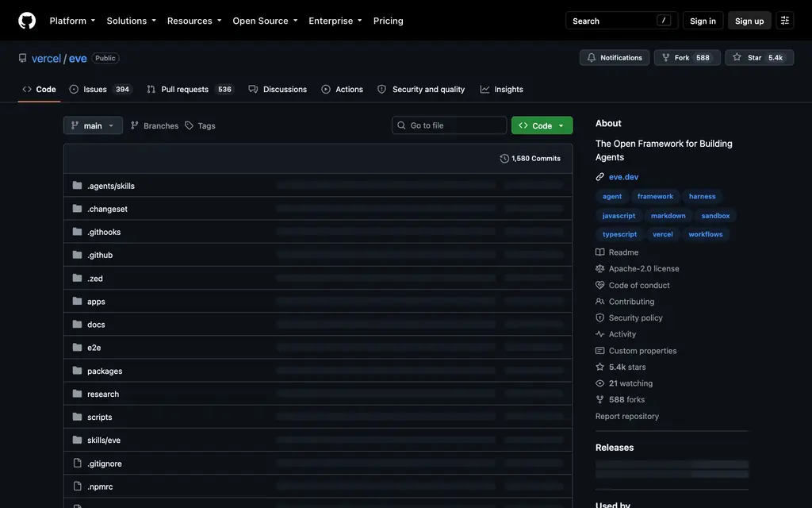Open the eve repository link

tap(78, 58)
